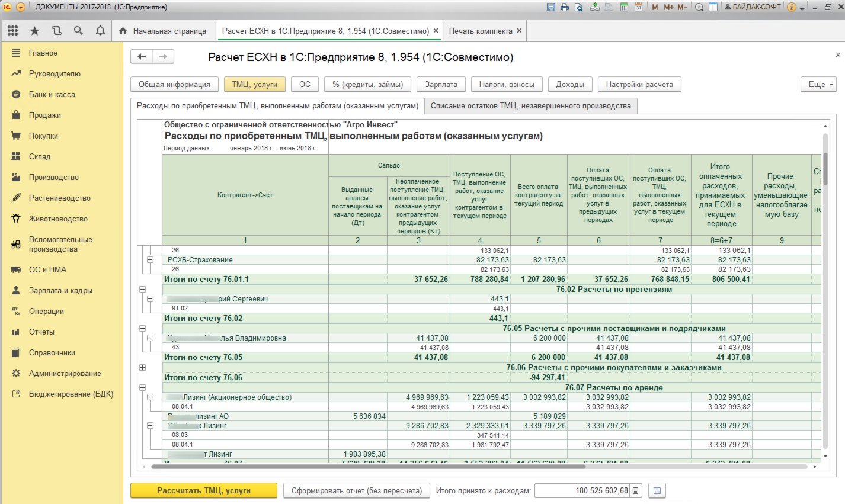Open the Покупки section
The height and width of the screenshot is (504, 845).
pyautogui.click(x=62, y=136)
